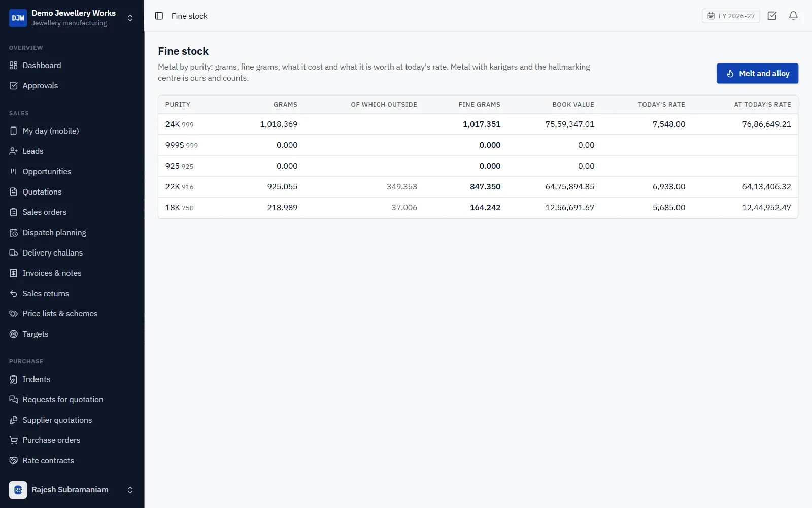Click the Approvals check icon
The height and width of the screenshot is (508, 812).
coord(14,86)
